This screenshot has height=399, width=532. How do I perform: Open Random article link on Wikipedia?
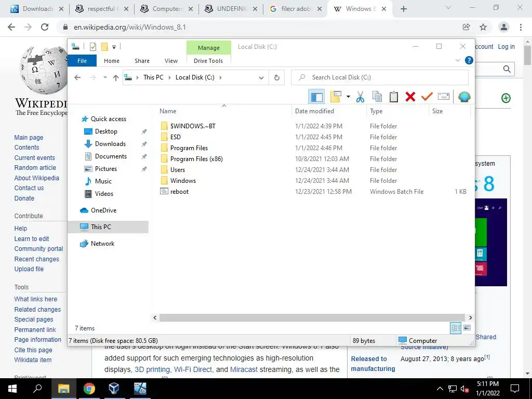point(35,168)
